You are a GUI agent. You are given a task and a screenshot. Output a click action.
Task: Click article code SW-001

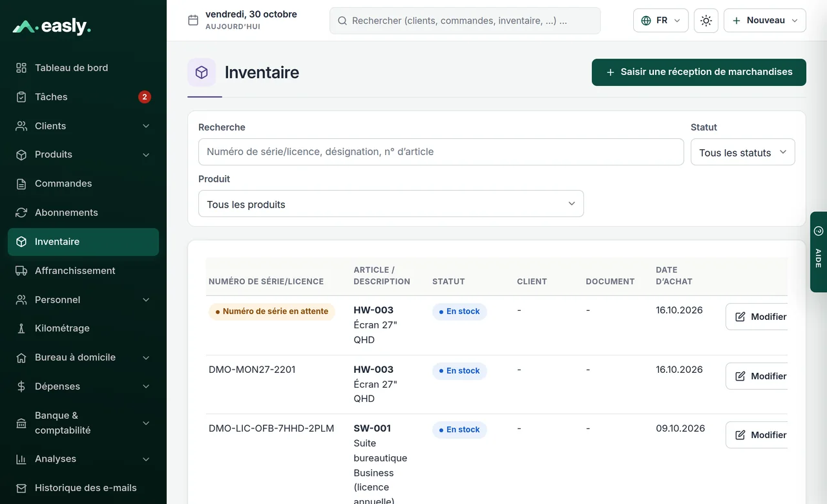pos(373,428)
